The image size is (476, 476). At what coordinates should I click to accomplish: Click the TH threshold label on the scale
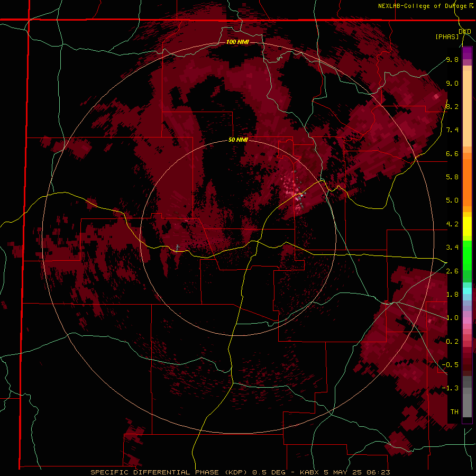pyautogui.click(x=454, y=412)
